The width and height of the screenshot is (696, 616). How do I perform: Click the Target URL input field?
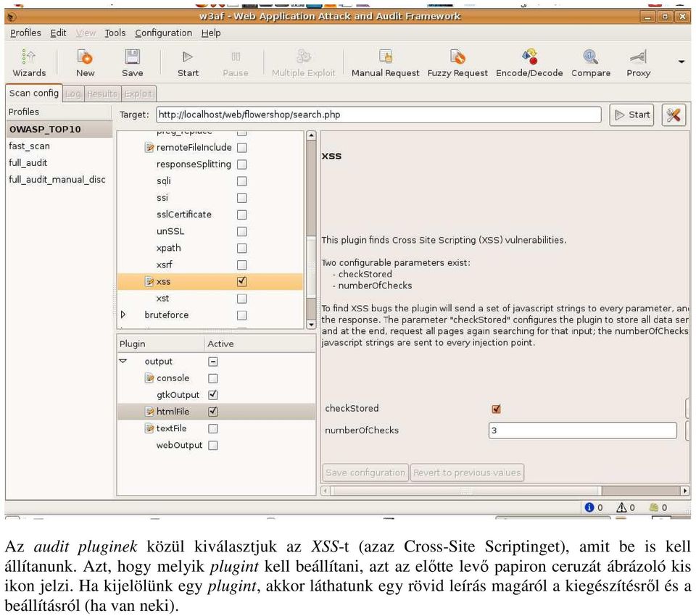pos(378,115)
